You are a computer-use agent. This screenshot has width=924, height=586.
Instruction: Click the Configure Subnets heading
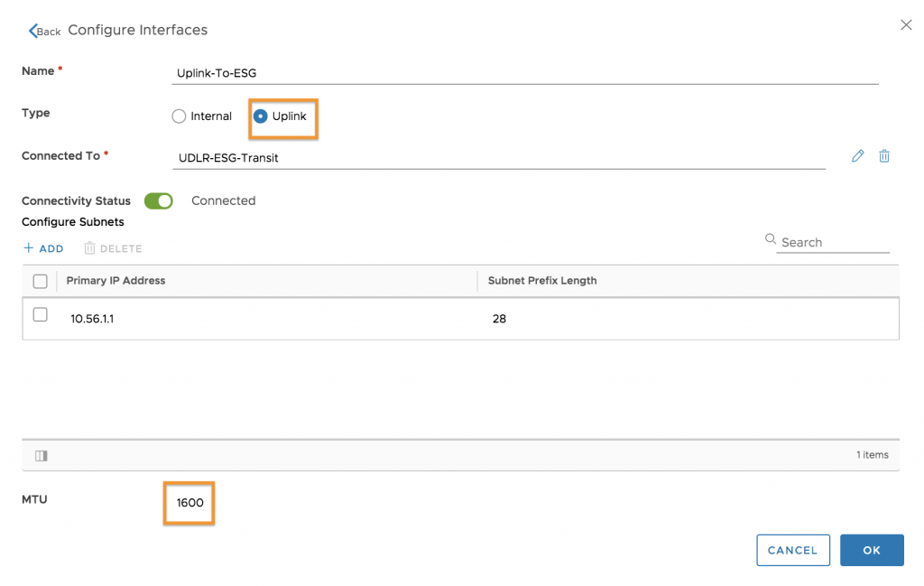pyautogui.click(x=73, y=221)
